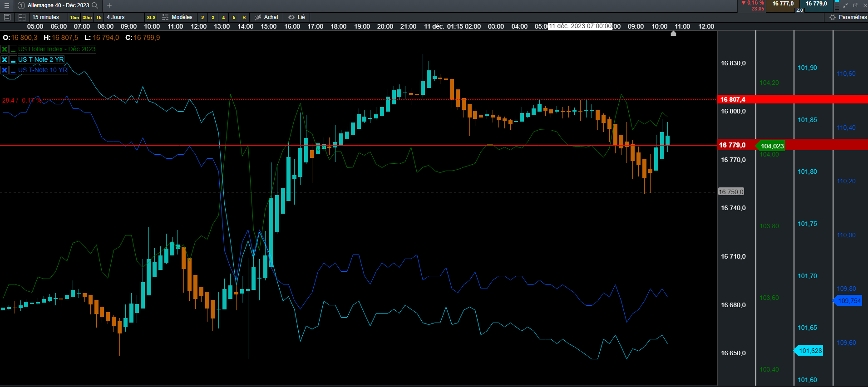Click the ask price 16 779,0
This screenshot has height=387, width=868.
(816, 4)
